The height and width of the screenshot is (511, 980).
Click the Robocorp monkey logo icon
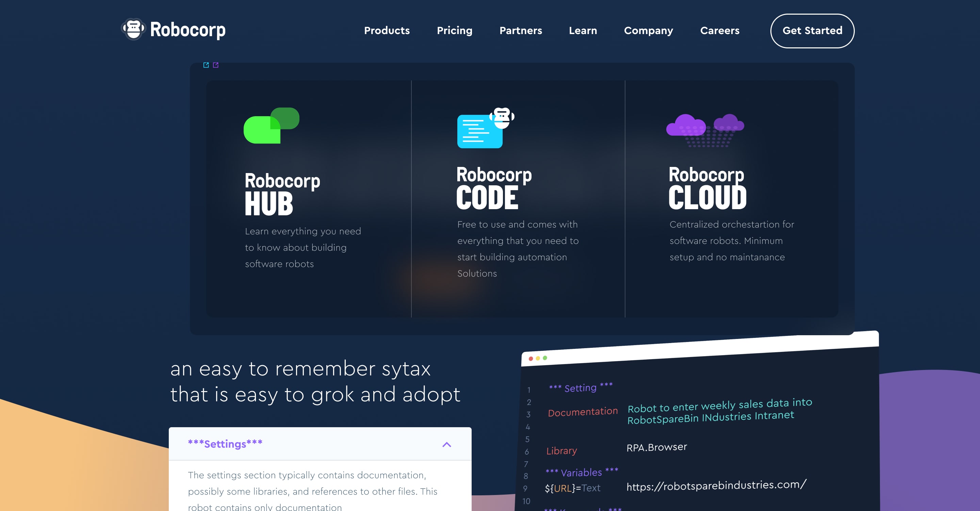[133, 29]
